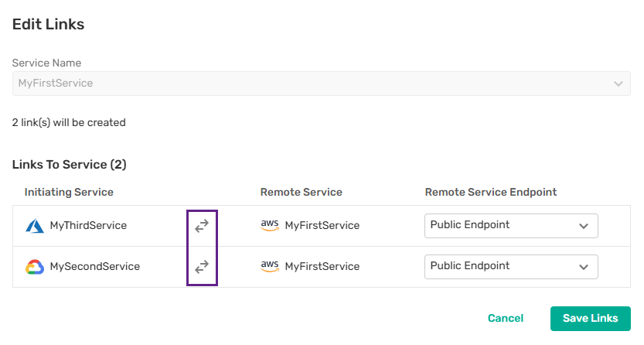Click the Initiating Service column header

[69, 192]
